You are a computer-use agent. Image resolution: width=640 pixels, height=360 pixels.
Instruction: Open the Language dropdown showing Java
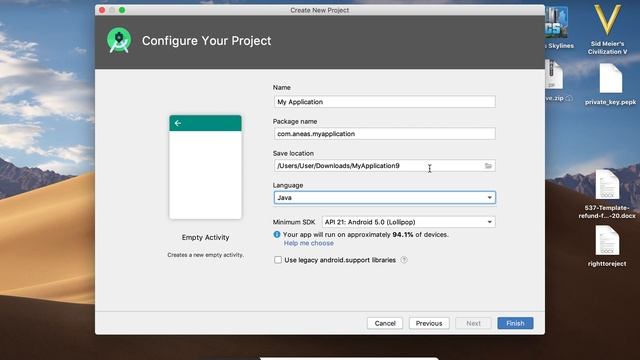click(384, 198)
